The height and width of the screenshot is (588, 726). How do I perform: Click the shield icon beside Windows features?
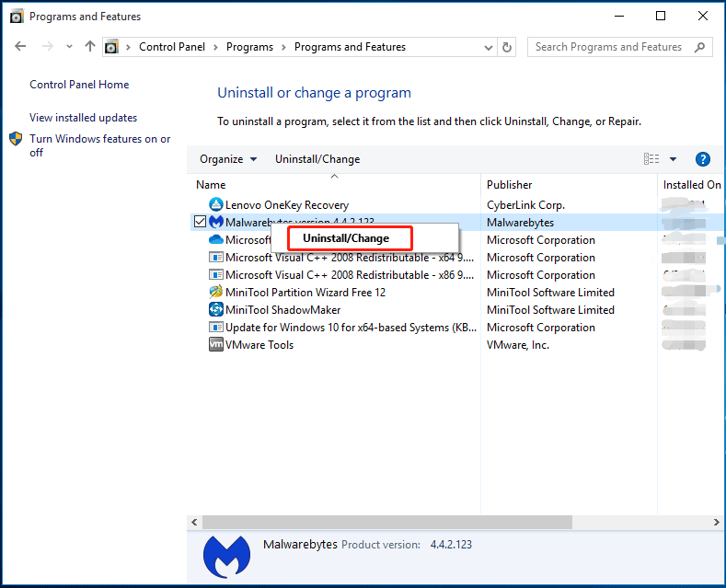coord(16,138)
